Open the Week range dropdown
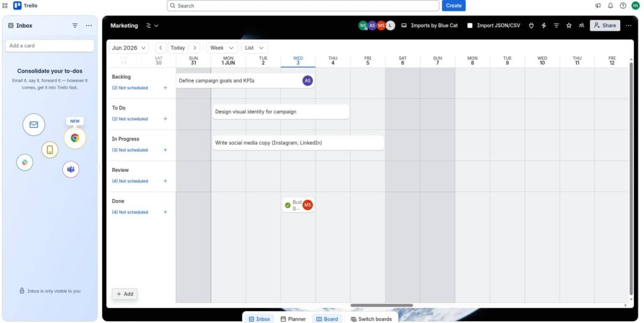Viewport: 644px width, 323px height. pyautogui.click(x=222, y=48)
